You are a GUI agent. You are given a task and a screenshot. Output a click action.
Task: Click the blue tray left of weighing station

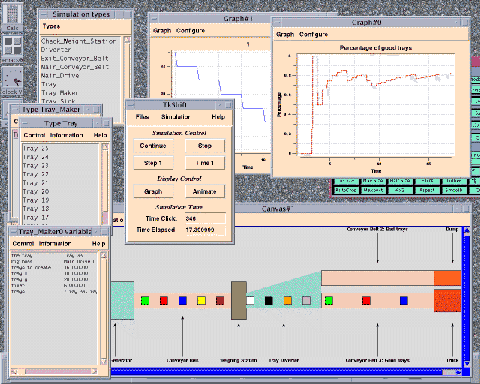(x=183, y=301)
